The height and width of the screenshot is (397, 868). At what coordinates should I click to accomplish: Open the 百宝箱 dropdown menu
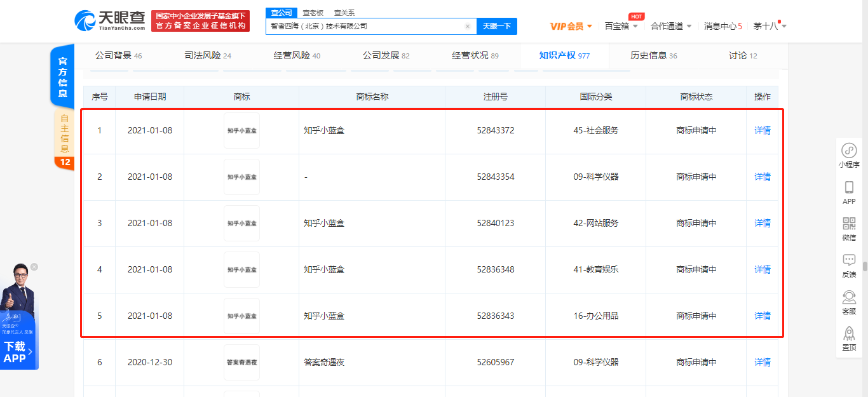pos(621,26)
